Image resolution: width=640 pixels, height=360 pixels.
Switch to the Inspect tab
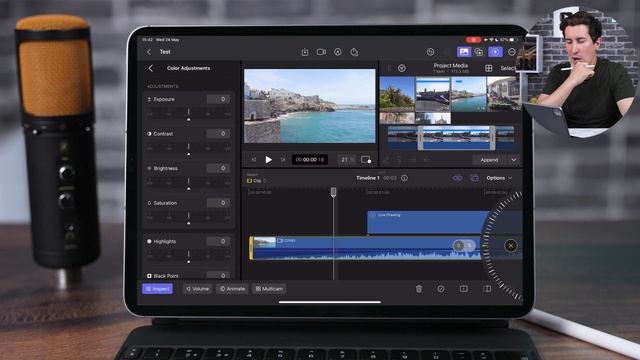(x=158, y=289)
